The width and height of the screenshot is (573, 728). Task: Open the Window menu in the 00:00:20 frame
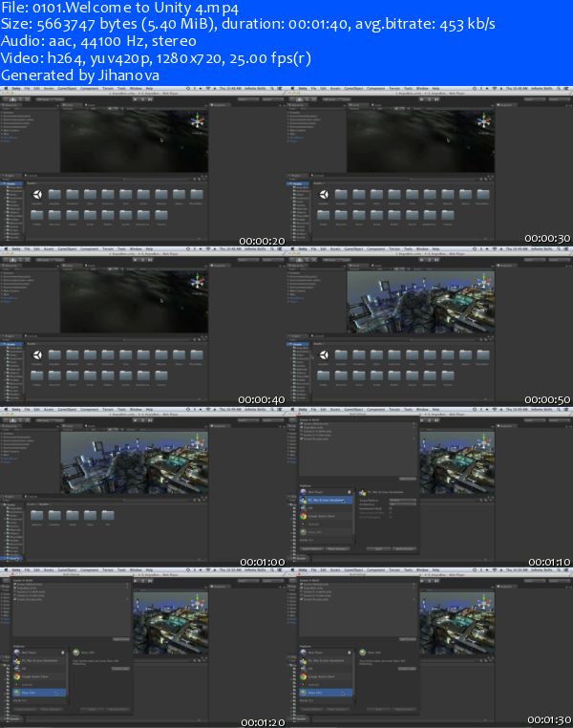136,89
